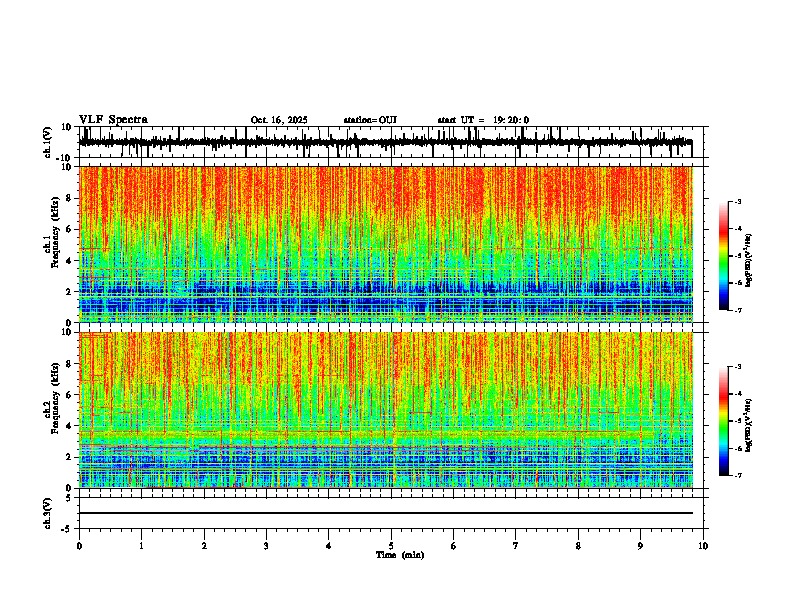Click the time axis tick label "1"
This screenshot has height=612, width=792.
click(141, 546)
